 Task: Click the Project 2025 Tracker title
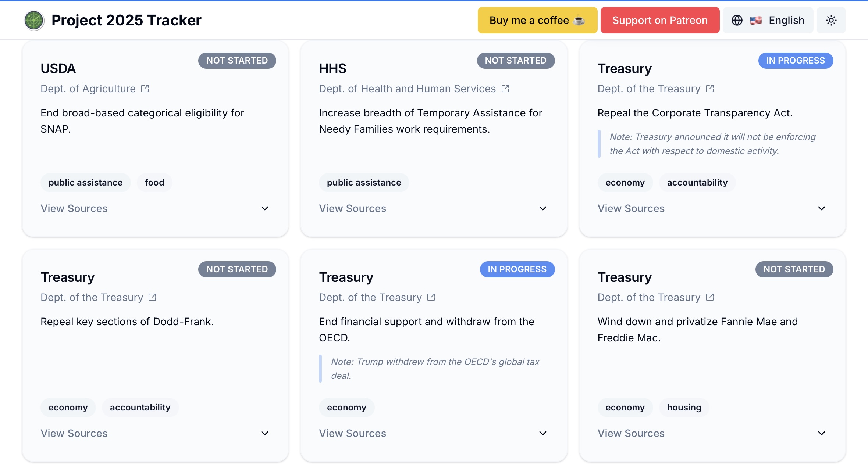(126, 20)
